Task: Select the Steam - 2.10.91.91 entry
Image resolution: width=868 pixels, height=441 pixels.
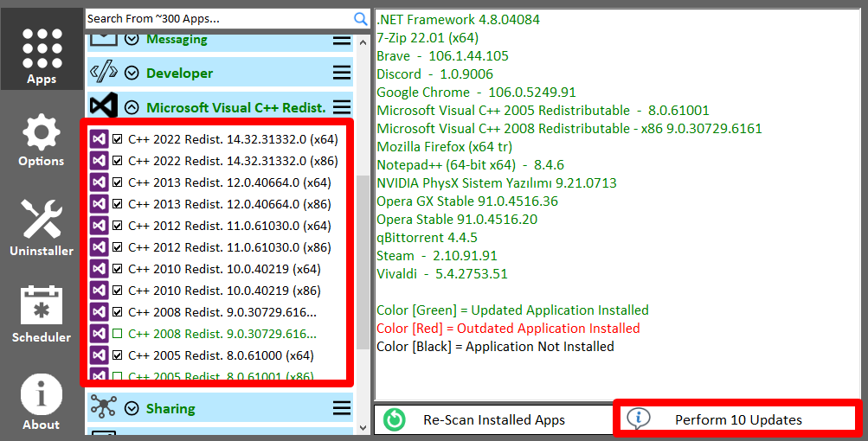Action: (x=437, y=256)
